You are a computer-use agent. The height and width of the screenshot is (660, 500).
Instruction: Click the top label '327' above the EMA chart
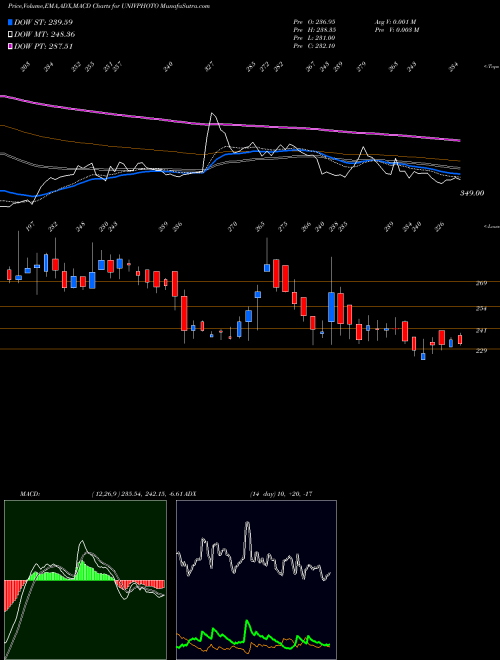(210, 67)
